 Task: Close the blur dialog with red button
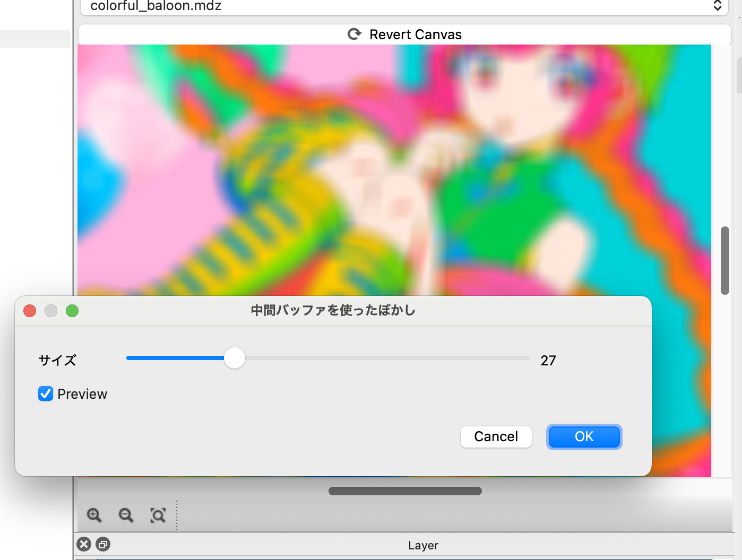click(x=30, y=311)
